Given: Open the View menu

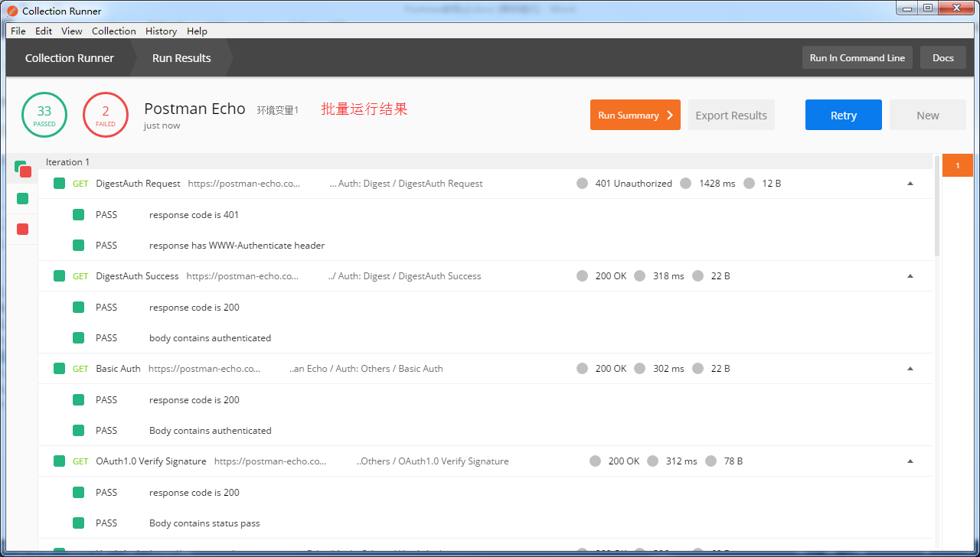Looking at the screenshot, I should [72, 31].
